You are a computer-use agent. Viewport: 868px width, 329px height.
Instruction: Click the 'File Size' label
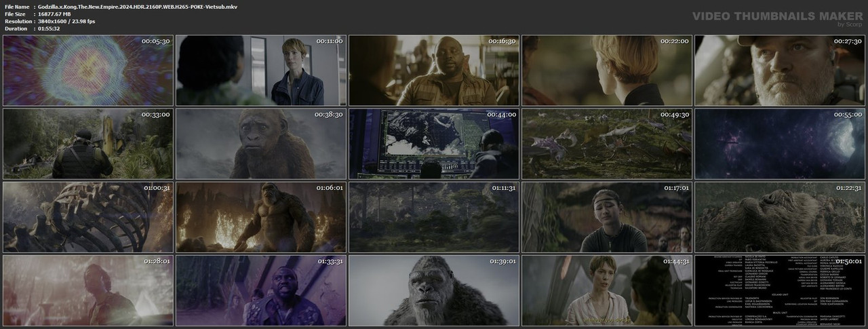pyautogui.click(x=15, y=14)
